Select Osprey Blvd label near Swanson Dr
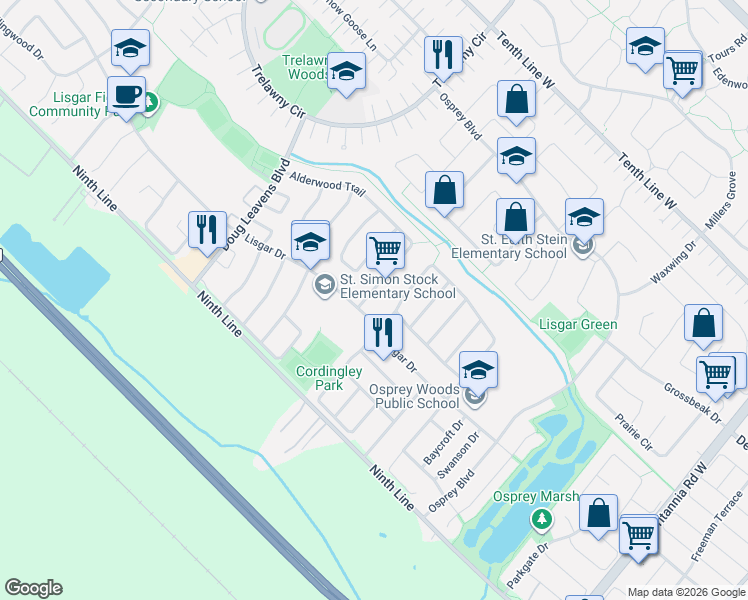 (x=451, y=491)
